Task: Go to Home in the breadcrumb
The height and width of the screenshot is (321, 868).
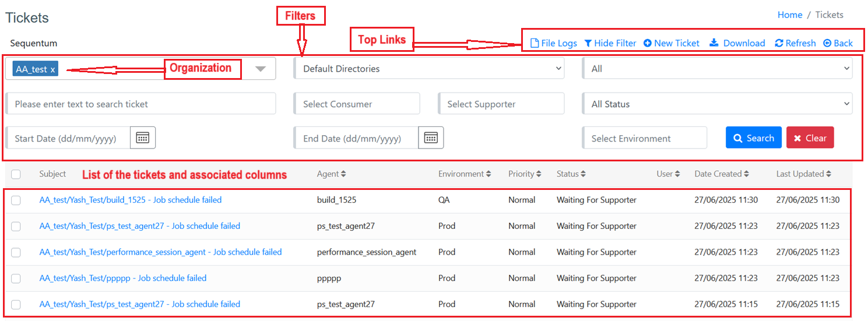Action: (x=789, y=15)
